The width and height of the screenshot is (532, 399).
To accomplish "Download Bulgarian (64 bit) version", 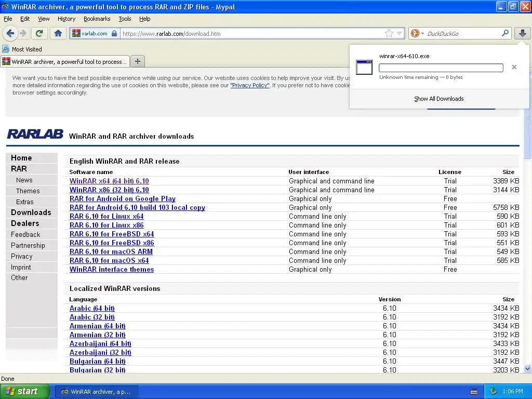I will (97, 361).
